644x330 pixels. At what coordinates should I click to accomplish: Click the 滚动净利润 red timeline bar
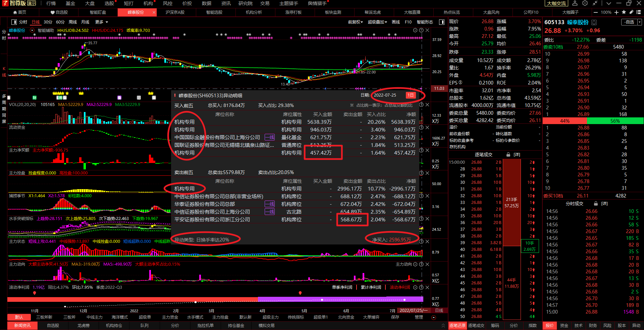[x=132, y=299]
